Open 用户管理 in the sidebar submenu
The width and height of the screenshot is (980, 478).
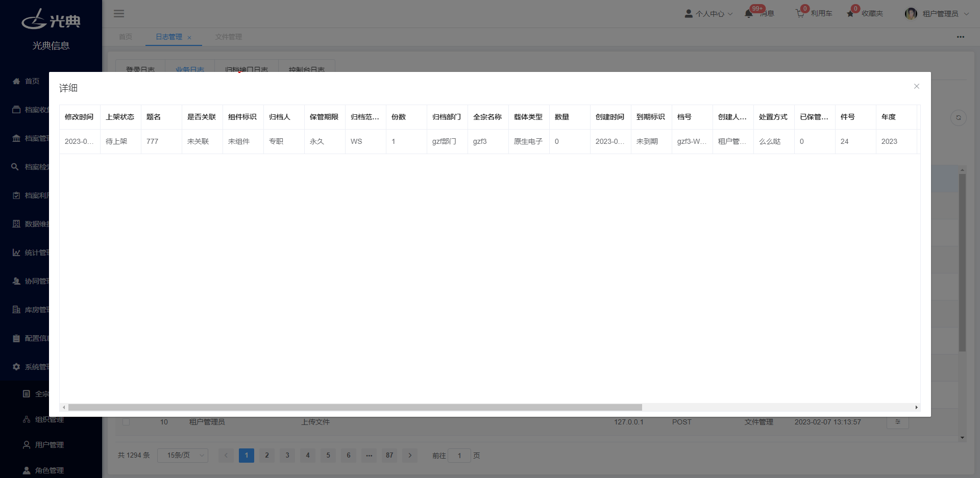tap(50, 445)
